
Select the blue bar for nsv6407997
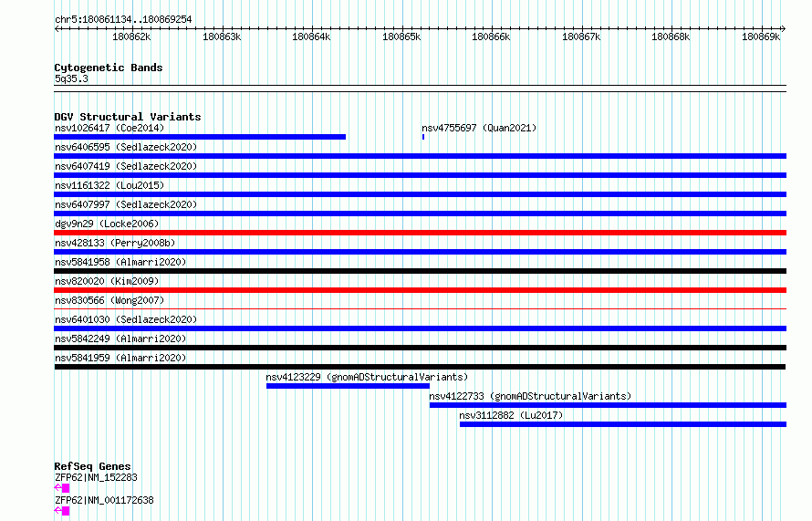click(x=420, y=214)
